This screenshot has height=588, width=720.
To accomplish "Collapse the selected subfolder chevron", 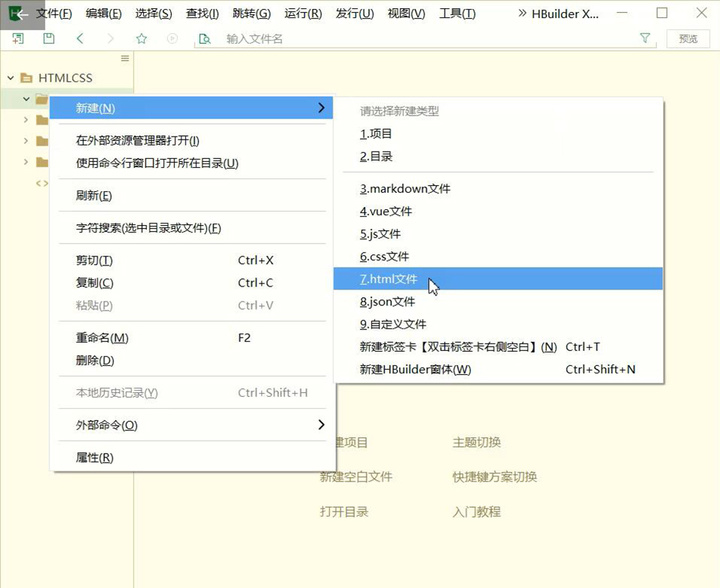I will point(26,99).
